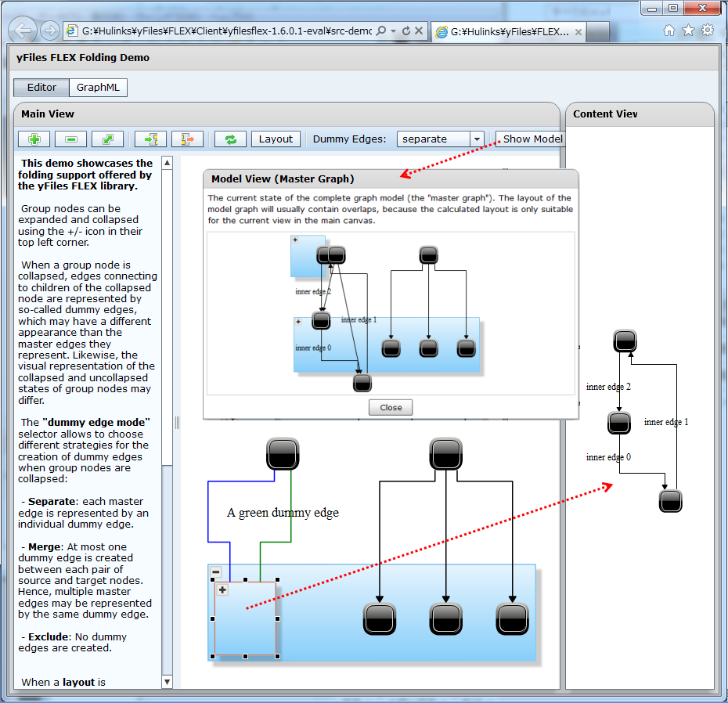The height and width of the screenshot is (703, 728).
Task: Close the Model View dialog
Action: (391, 407)
